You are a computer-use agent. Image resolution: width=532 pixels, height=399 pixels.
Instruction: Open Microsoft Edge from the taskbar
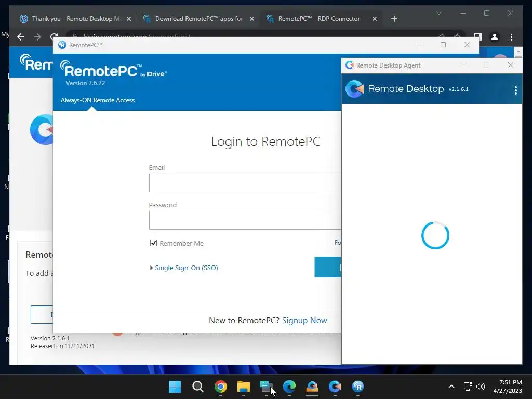tap(289, 387)
